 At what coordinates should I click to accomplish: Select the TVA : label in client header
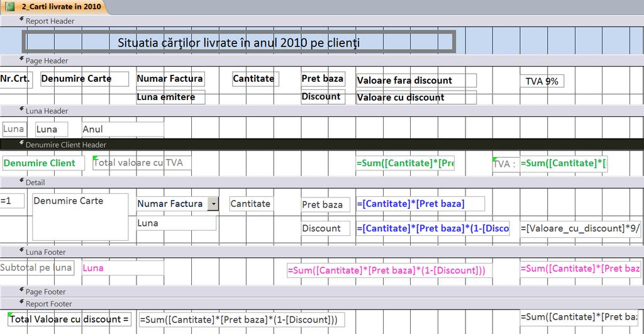(506, 164)
